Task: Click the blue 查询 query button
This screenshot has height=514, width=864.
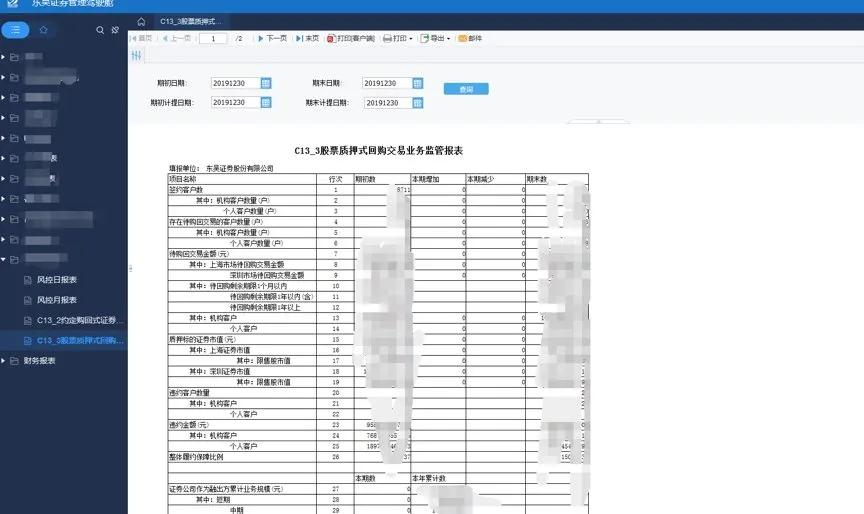Action: (x=466, y=89)
